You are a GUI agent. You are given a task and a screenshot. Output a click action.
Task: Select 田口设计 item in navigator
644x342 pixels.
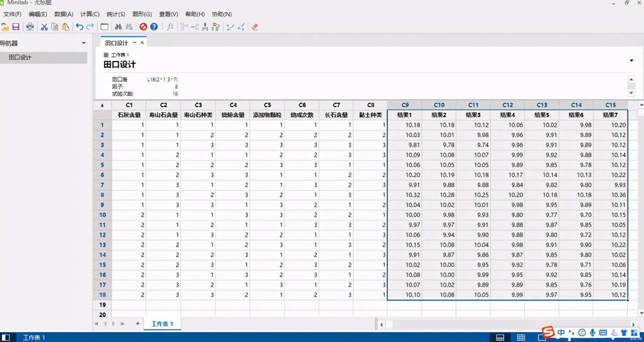(21, 57)
